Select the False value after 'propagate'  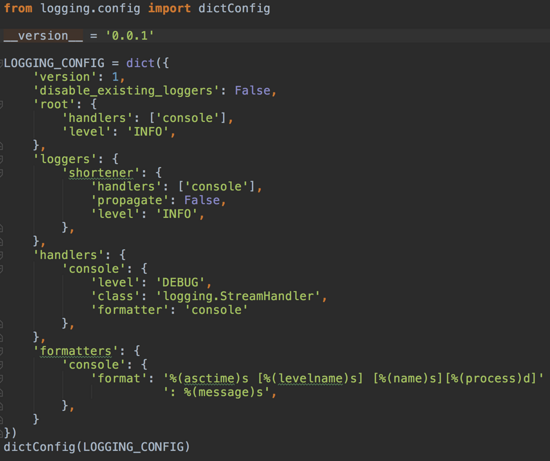202,200
